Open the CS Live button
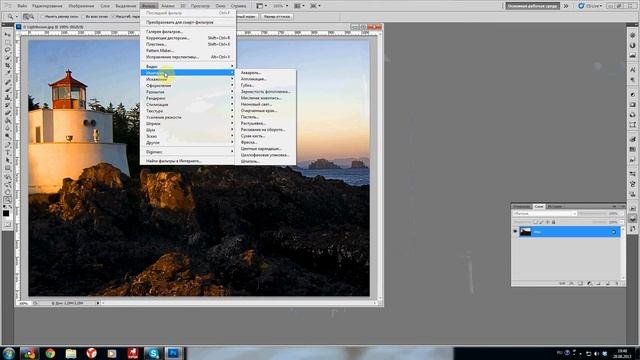Viewport: 640px width, 360px height. coord(591,6)
